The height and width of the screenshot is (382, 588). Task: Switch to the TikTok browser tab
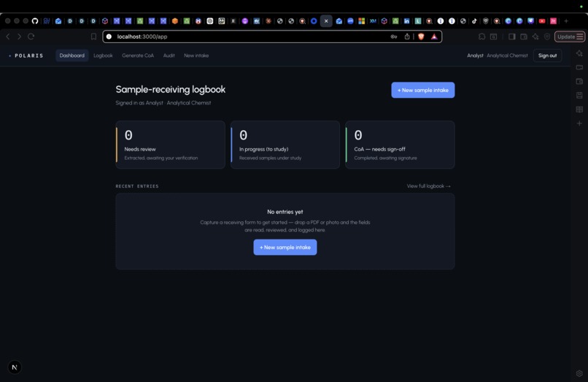pyautogui.click(x=474, y=21)
